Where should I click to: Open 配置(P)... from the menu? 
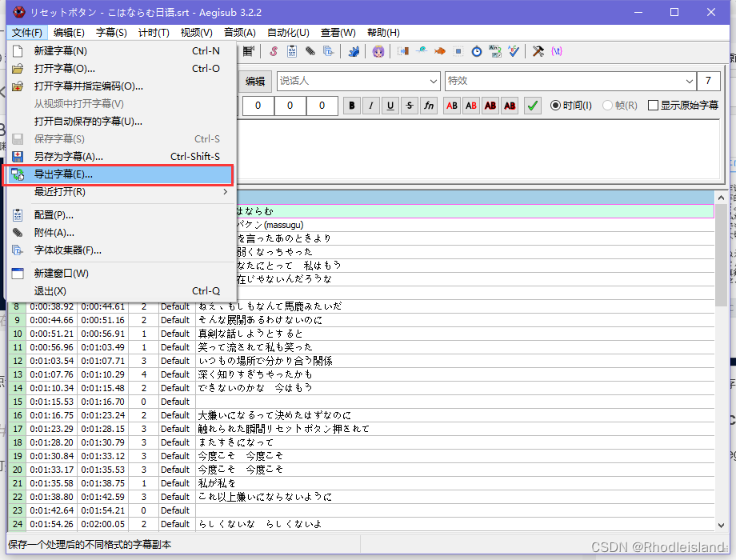coord(120,215)
